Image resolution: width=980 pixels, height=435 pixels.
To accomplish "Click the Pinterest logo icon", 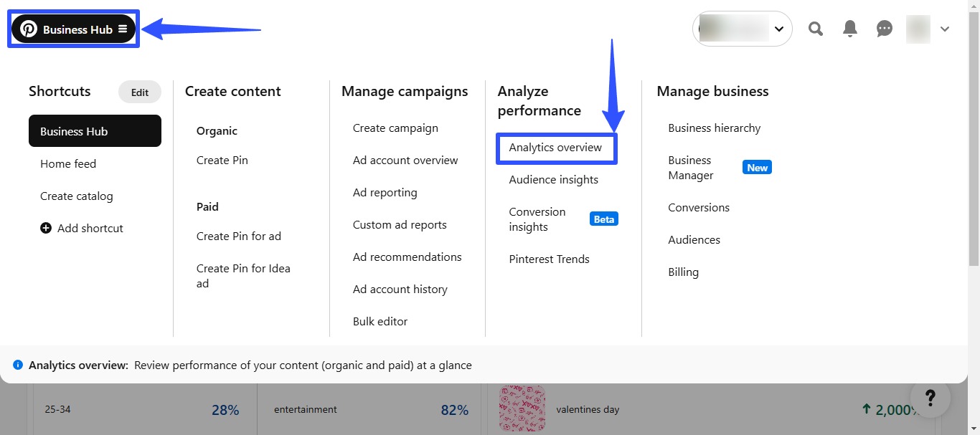I will tap(29, 29).
